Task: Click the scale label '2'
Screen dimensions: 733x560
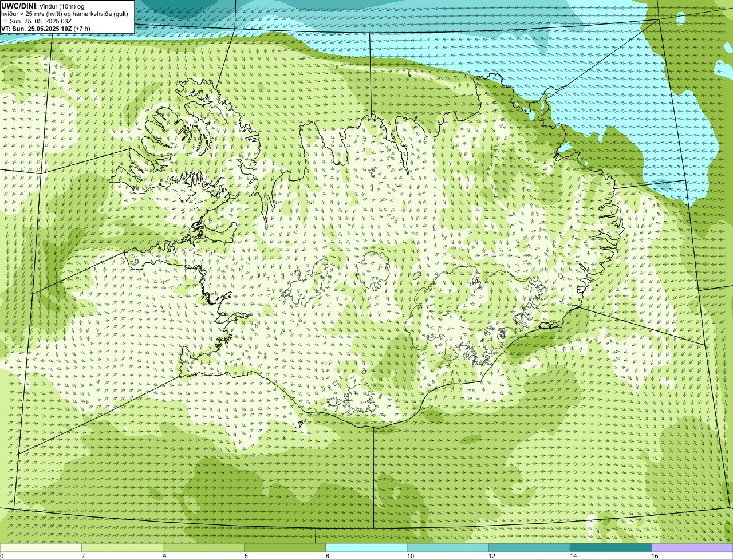Action: tap(83, 556)
